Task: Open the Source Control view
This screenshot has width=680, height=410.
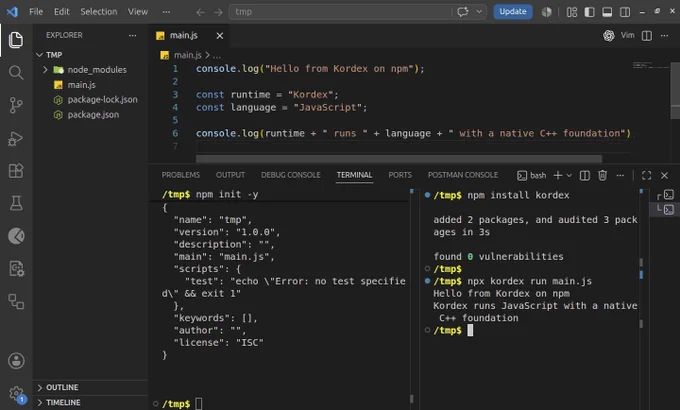Action: pyautogui.click(x=16, y=105)
